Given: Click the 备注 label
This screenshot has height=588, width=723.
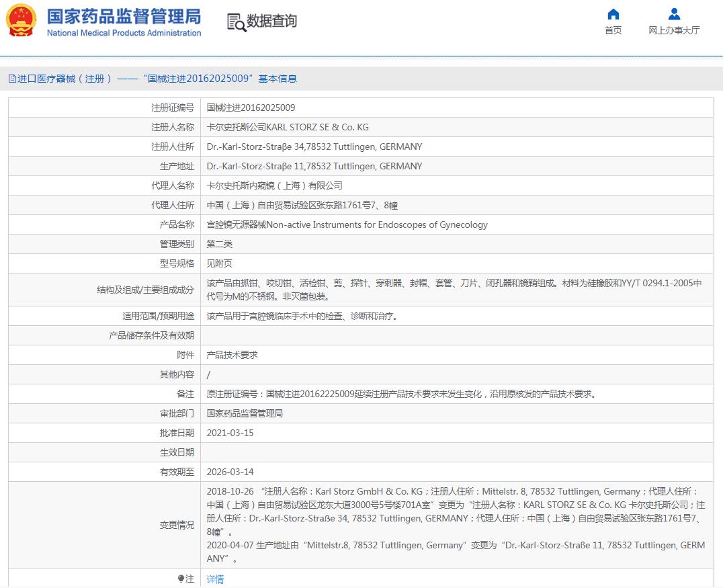Looking at the screenshot, I should [186, 394].
